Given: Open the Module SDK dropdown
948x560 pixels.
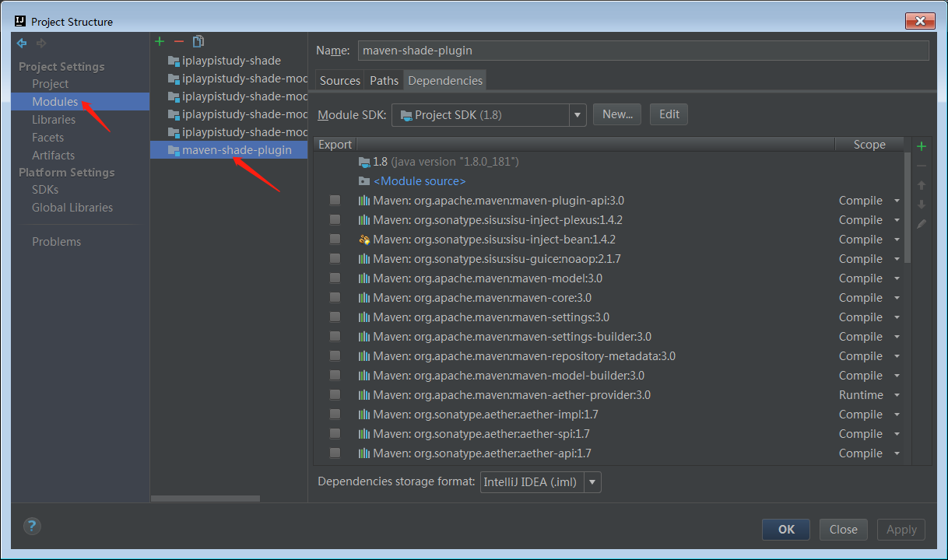Looking at the screenshot, I should pyautogui.click(x=578, y=115).
